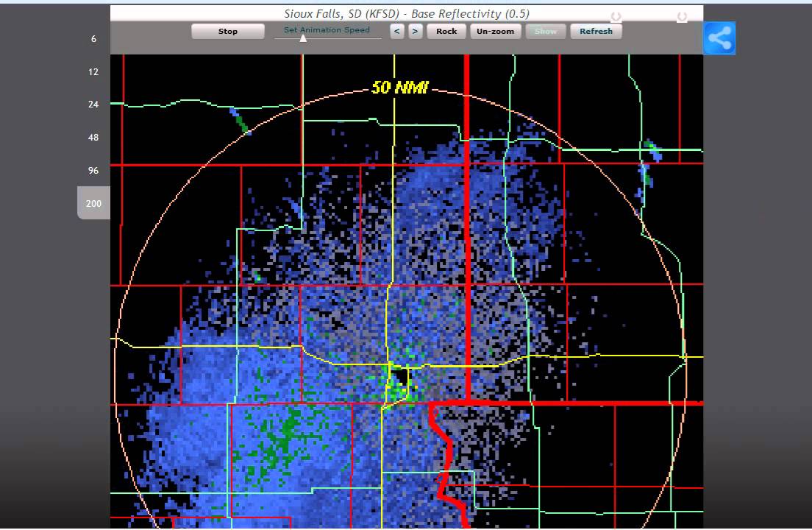
Task: Click the Sioux Falls Base Reflectivity title
Action: click(407, 14)
